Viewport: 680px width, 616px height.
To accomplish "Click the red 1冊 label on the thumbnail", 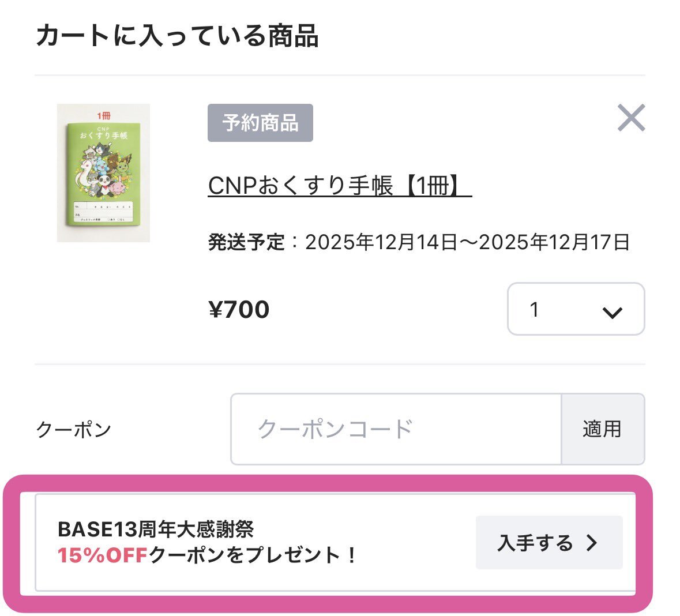I will (104, 115).
